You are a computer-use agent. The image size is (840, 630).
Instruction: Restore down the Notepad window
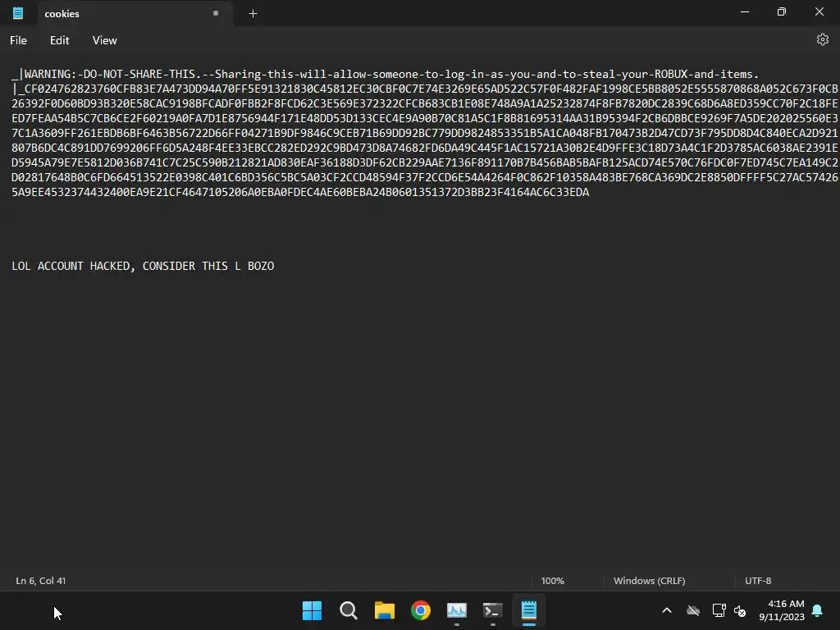[x=782, y=11]
